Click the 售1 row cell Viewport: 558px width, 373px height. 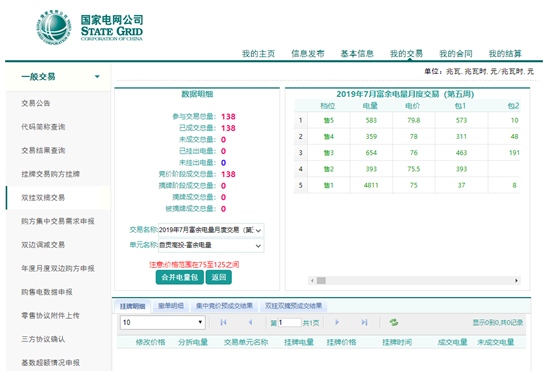click(328, 185)
